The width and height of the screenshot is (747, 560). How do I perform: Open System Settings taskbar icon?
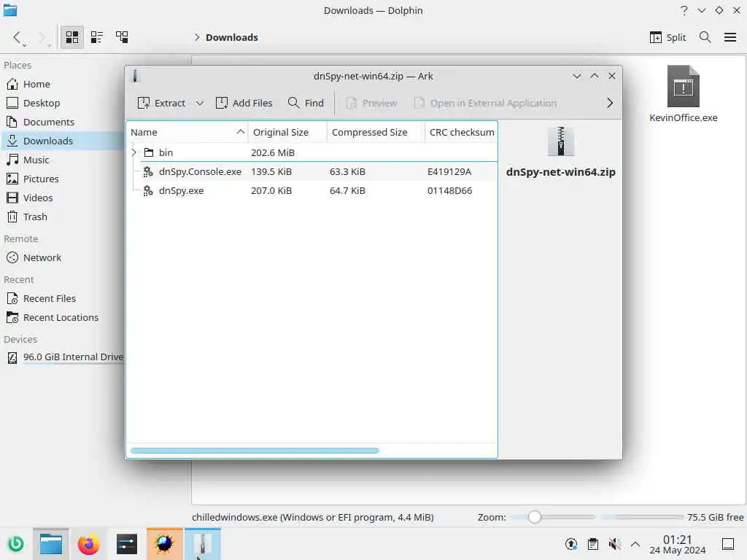127,544
